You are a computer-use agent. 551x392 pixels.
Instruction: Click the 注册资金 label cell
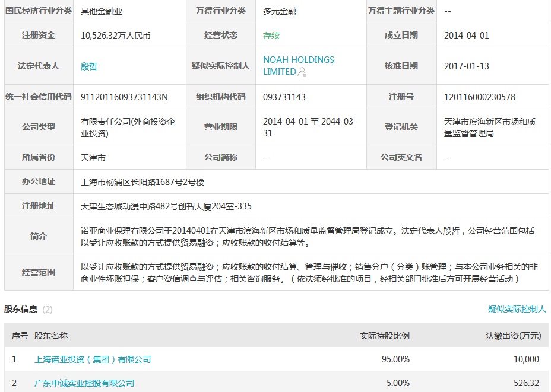tap(39, 35)
